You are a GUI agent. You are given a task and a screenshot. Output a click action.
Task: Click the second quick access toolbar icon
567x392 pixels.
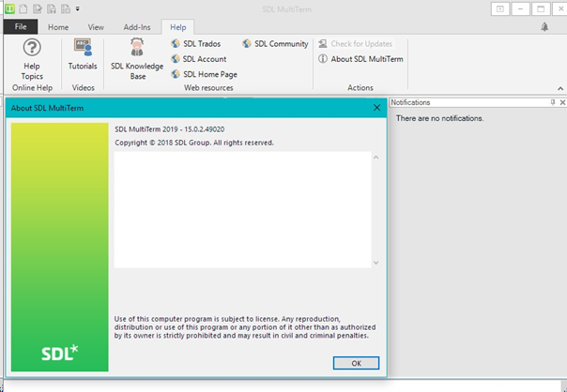click(x=38, y=8)
